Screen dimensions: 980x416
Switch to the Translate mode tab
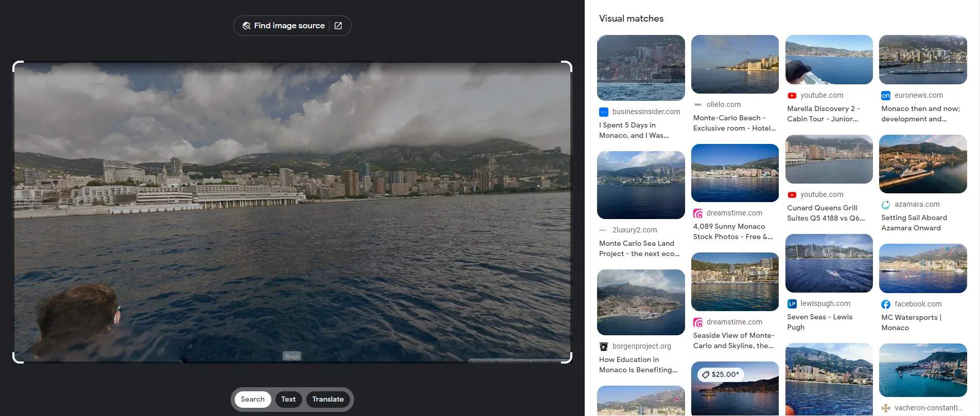[328, 400]
